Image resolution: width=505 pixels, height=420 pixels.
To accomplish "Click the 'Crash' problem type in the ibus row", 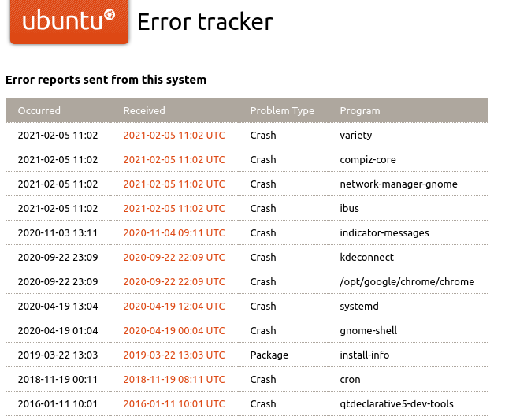I will click(263, 208).
